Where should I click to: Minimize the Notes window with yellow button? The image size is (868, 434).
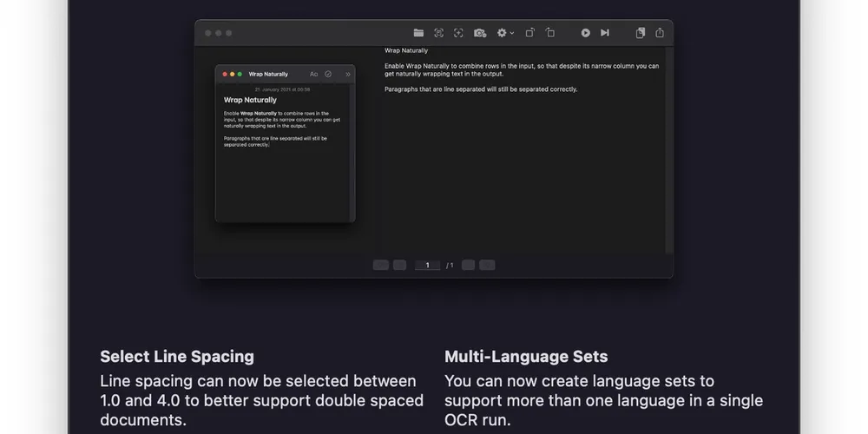(233, 74)
